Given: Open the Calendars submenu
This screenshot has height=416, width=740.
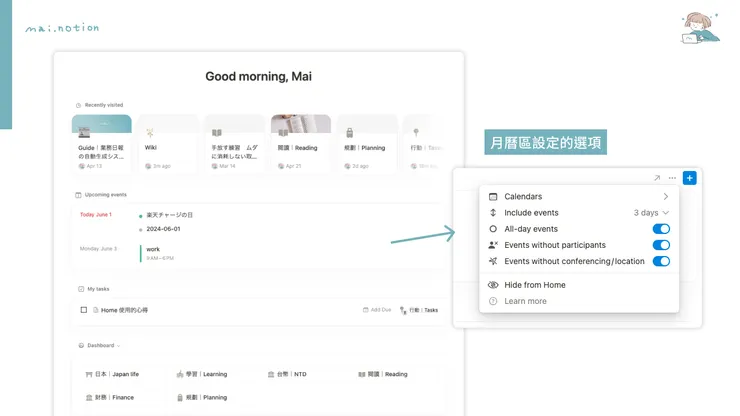Looking at the screenshot, I should [579, 196].
